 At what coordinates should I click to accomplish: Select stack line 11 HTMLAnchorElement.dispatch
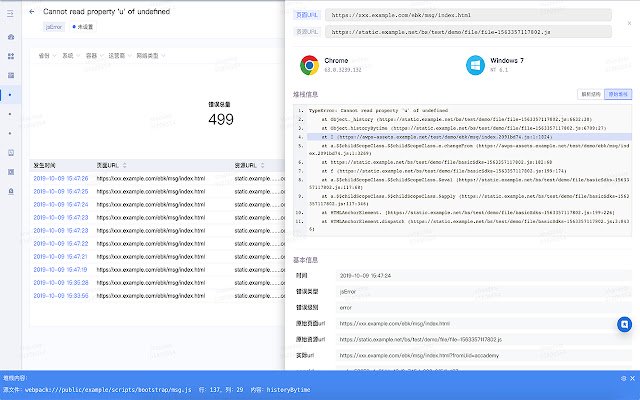click(x=469, y=225)
